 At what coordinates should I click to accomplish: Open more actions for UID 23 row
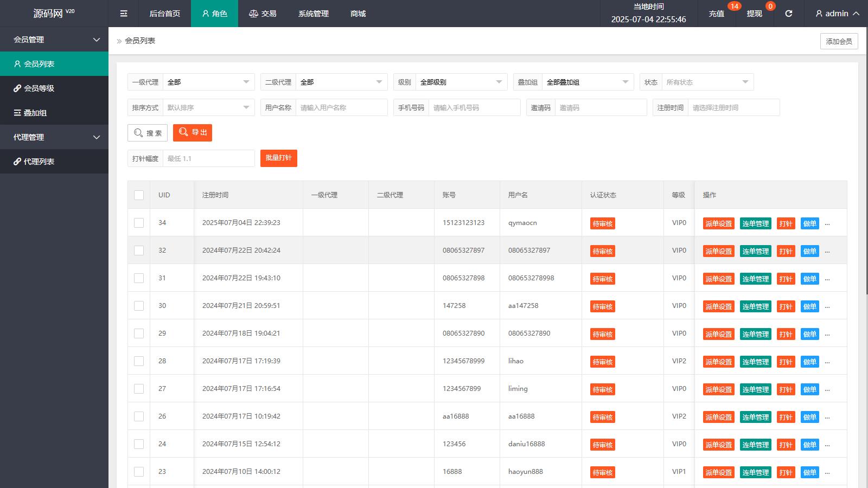coord(827,472)
